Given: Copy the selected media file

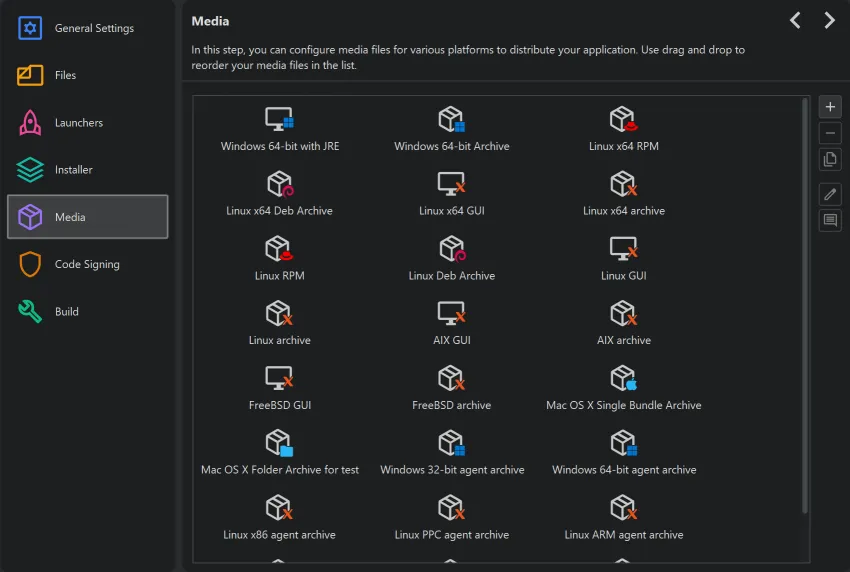Looking at the screenshot, I should click(x=830, y=159).
